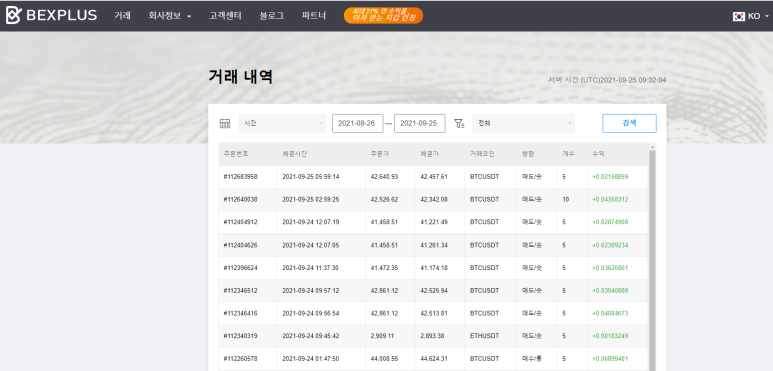773x371 pixels.
Task: Click the executed price 44,624.31
Action: 434,359
